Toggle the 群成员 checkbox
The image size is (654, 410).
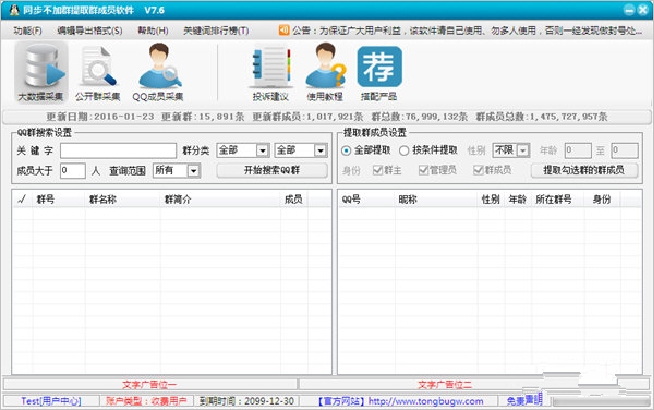pyautogui.click(x=478, y=170)
